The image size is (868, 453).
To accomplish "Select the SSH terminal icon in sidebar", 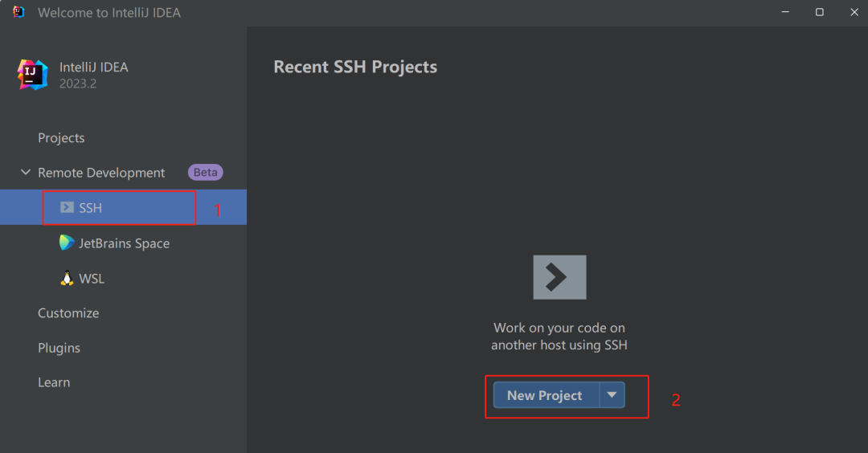I will (67, 208).
